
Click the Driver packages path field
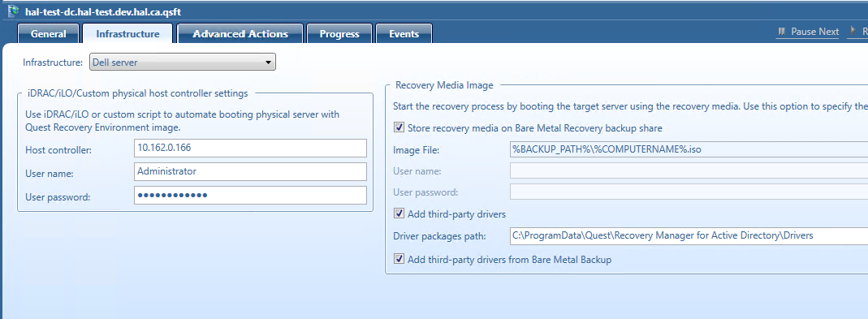pyautogui.click(x=689, y=235)
